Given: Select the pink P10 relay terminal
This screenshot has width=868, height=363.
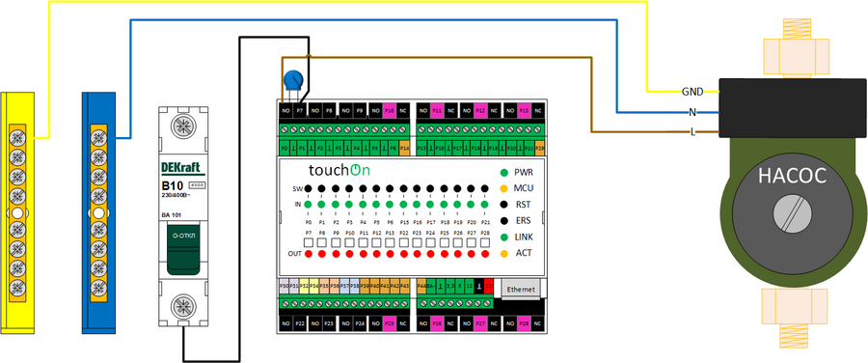Looking at the screenshot, I should point(390,111).
